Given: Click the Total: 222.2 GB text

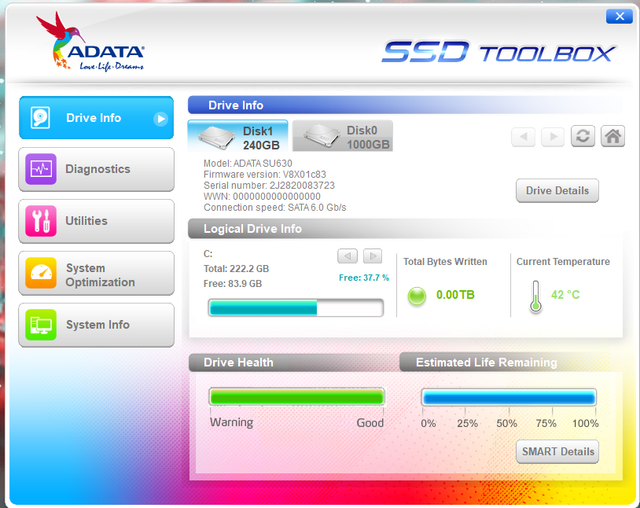Looking at the screenshot, I should point(236,269).
